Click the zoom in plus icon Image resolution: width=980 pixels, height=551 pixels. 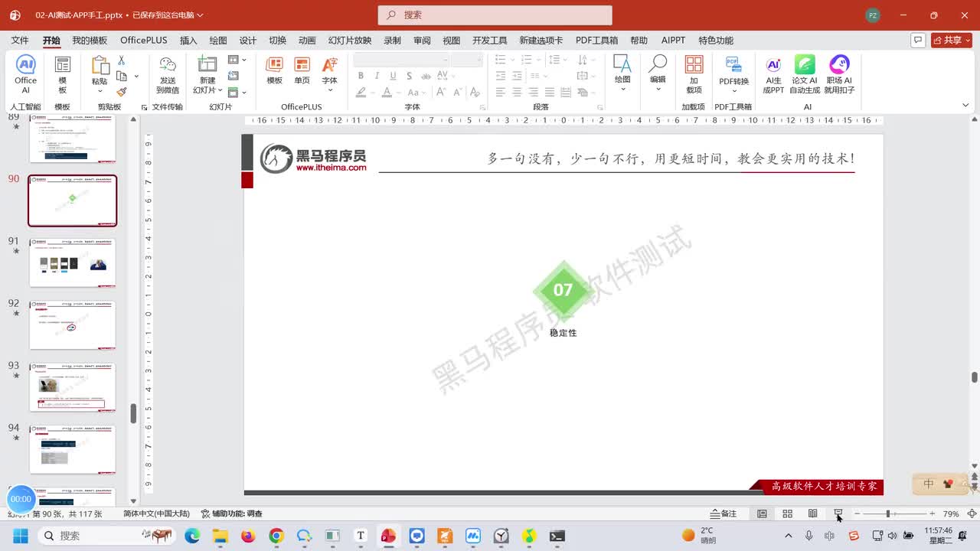[x=932, y=514]
